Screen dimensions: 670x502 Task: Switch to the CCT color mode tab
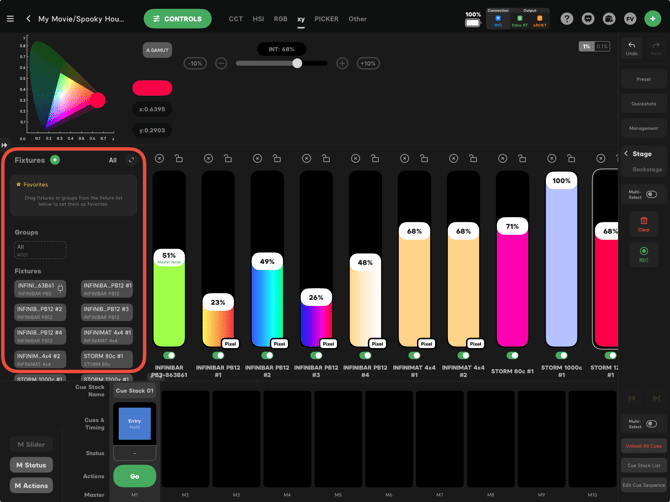pyautogui.click(x=235, y=19)
